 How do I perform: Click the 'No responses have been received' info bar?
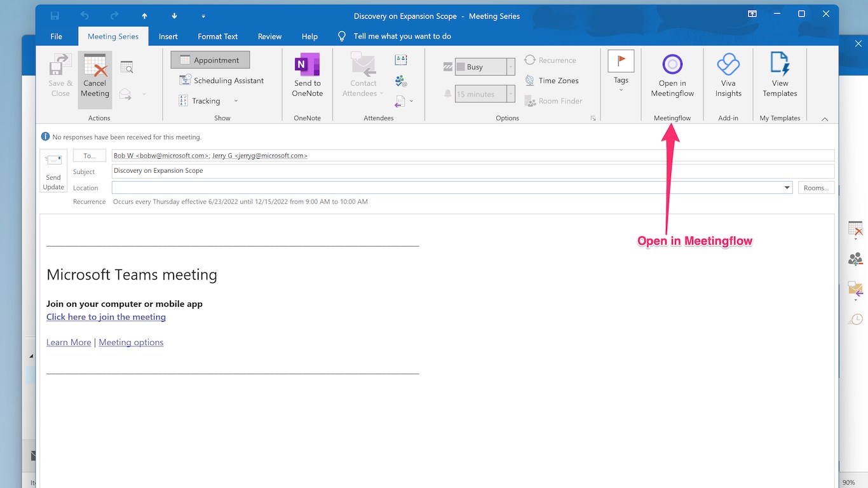click(x=121, y=137)
